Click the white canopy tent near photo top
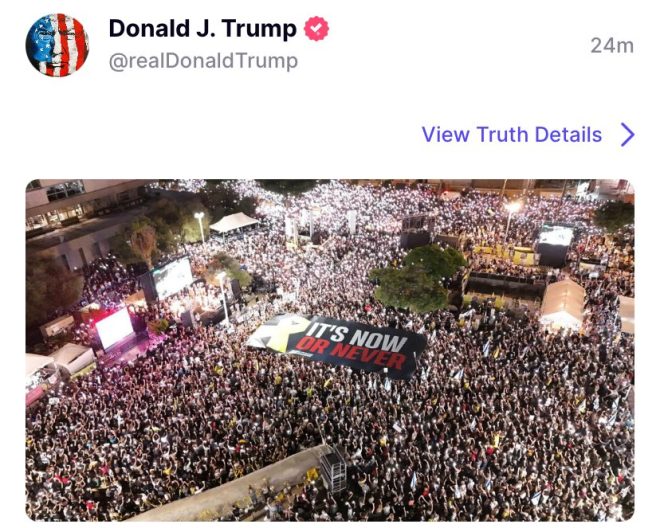Viewport: 660px width, 528px height. 234,222
